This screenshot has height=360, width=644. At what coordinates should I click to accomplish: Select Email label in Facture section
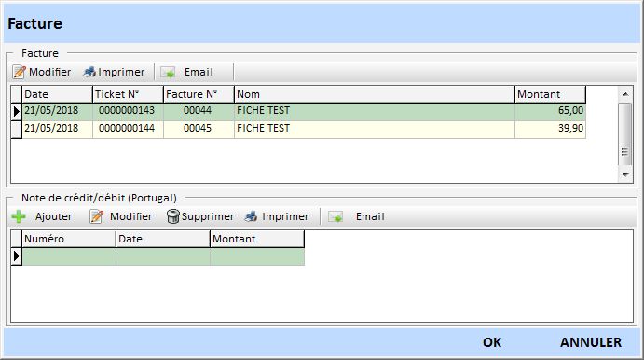[199, 72]
